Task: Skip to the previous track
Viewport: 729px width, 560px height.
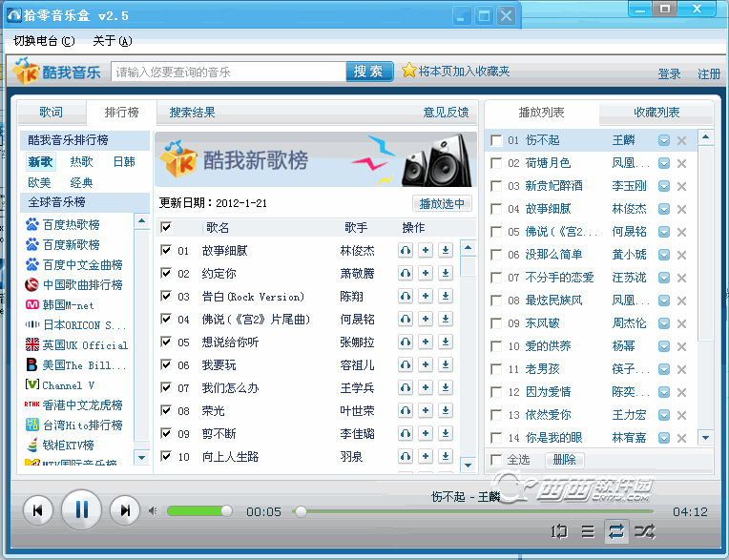Action: coord(38,510)
